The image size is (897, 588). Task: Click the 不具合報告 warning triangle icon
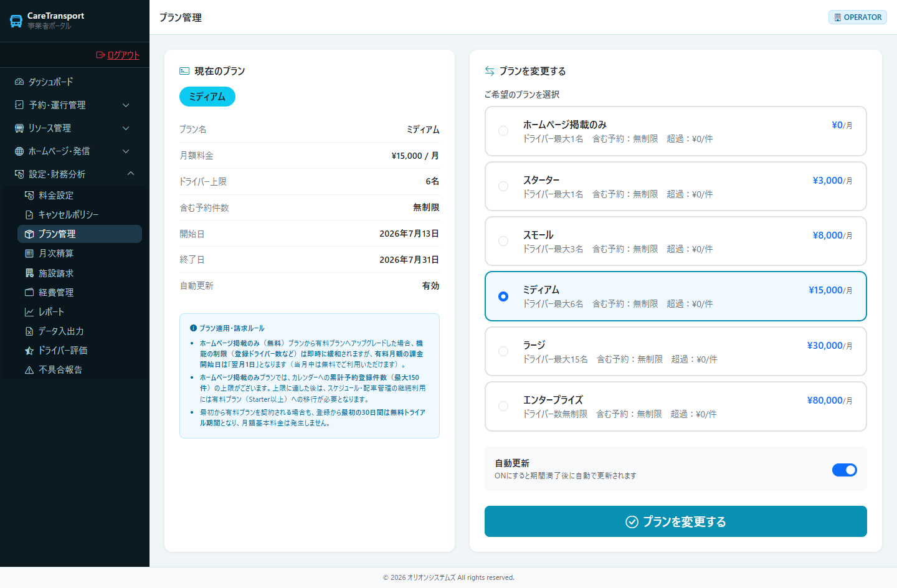coord(29,369)
